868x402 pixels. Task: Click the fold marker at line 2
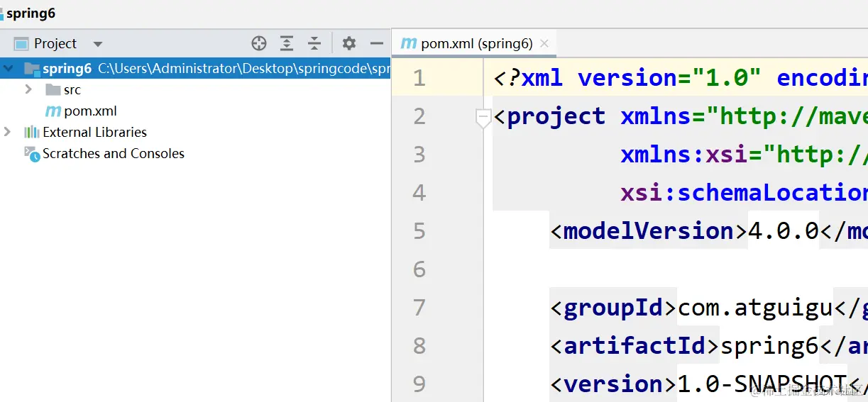[483, 118]
